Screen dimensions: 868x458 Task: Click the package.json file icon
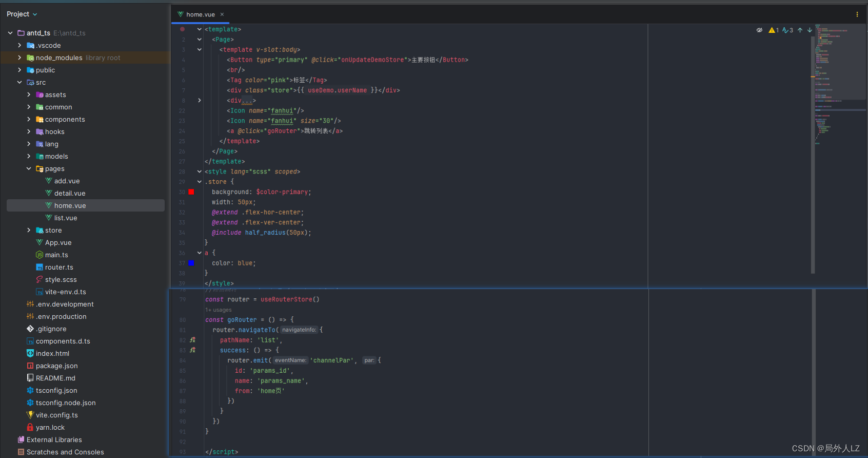pos(30,366)
